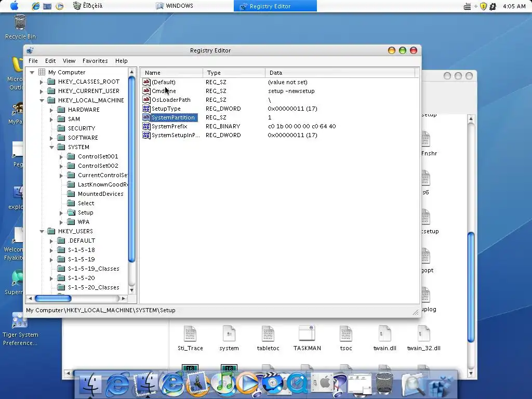Sort values by Type column header
The image size is (532, 399).
[234, 73]
